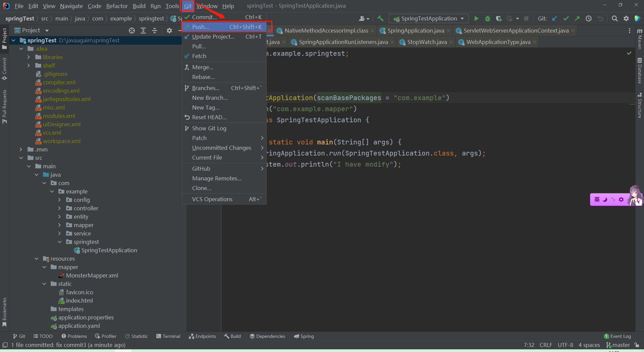Click the master branch widget in status bar

click(x=618, y=345)
